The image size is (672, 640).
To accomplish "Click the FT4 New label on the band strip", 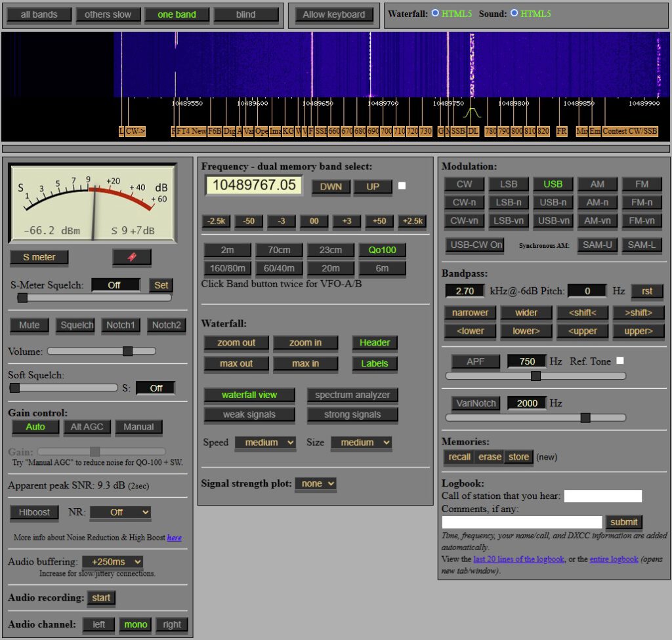I will coord(190,131).
